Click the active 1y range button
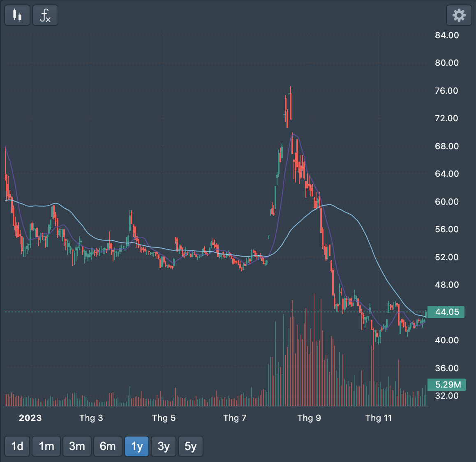The width and height of the screenshot is (476, 462). (x=137, y=446)
